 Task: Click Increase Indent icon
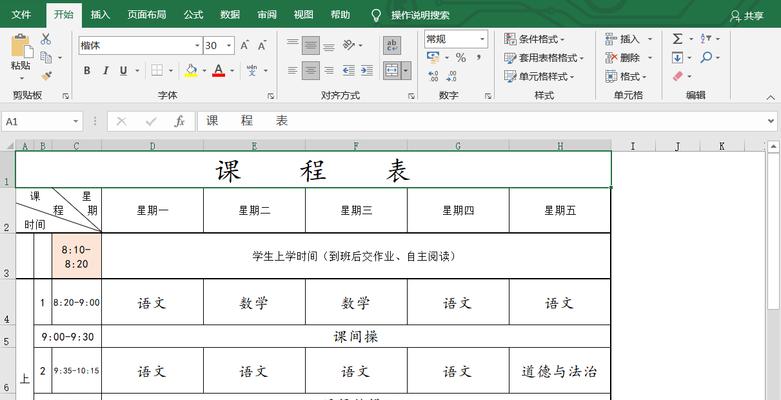point(367,71)
